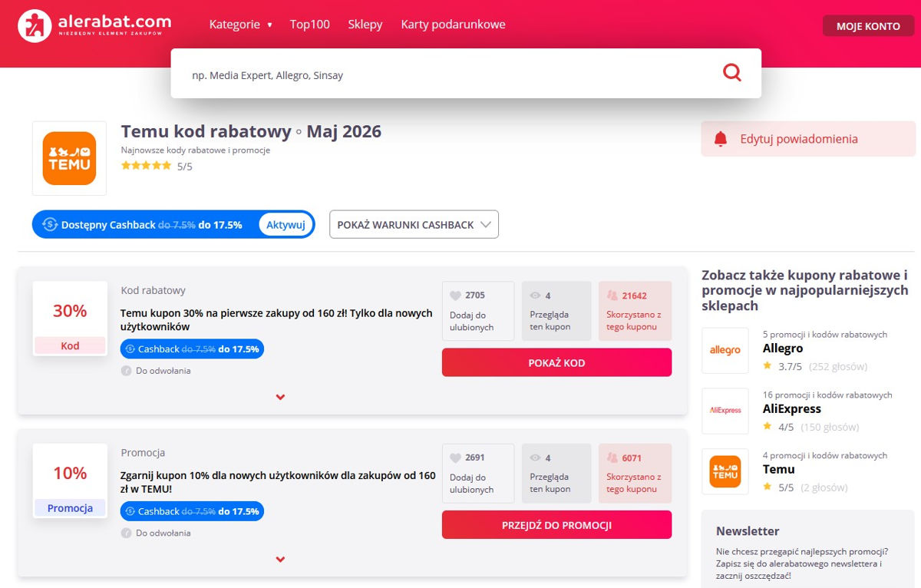Click the MOJE KONTO button
Viewport: 921px width, 588px height.
tap(868, 26)
